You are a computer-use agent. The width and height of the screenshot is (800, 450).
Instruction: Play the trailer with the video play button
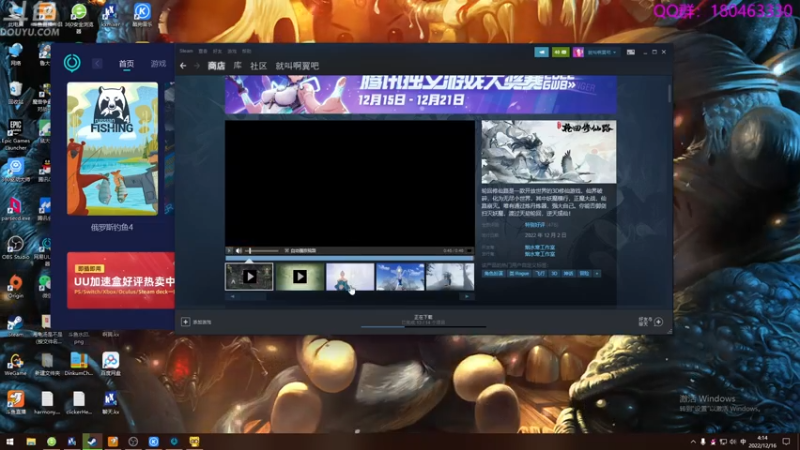tap(230, 251)
